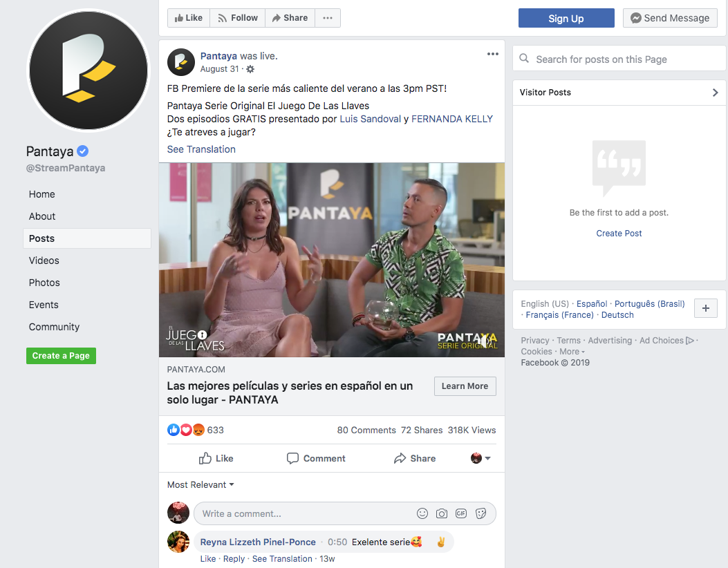The height and width of the screenshot is (568, 728).
Task: Play the live video thumbnail
Action: (331, 260)
